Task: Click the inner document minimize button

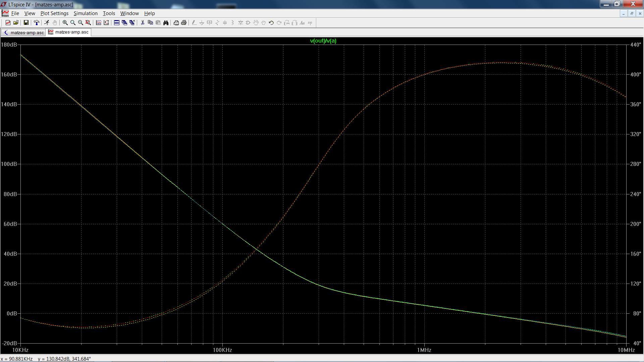Action: point(624,13)
